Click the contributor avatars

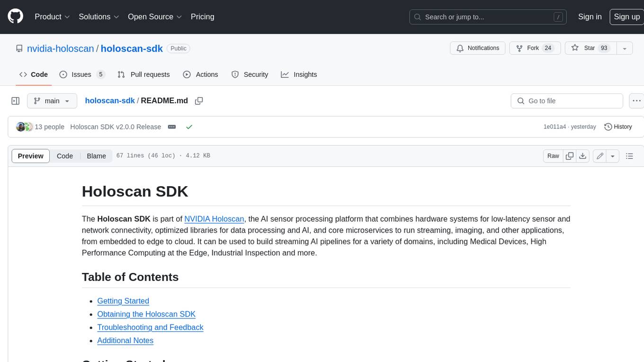coord(24,127)
